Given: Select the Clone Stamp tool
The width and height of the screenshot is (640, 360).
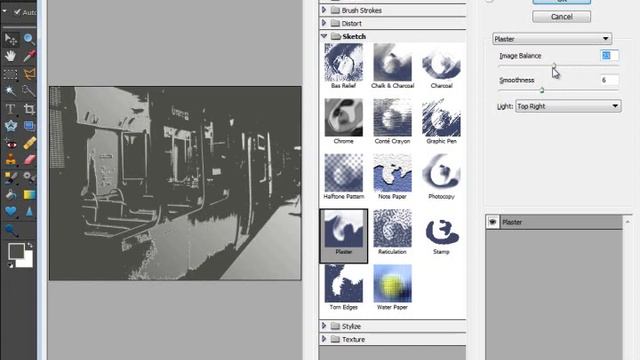Looking at the screenshot, I should click(11, 160).
